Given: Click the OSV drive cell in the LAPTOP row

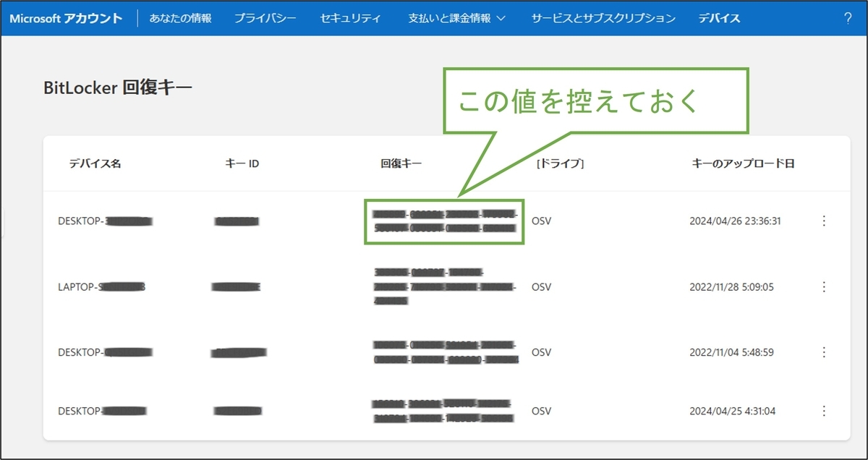Looking at the screenshot, I should coord(541,287).
